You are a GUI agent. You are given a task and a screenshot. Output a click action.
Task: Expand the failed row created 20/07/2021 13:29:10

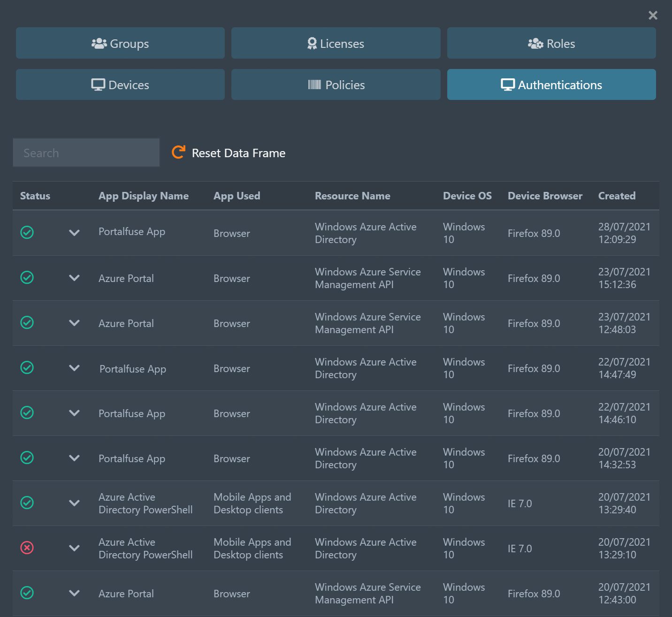click(x=74, y=548)
